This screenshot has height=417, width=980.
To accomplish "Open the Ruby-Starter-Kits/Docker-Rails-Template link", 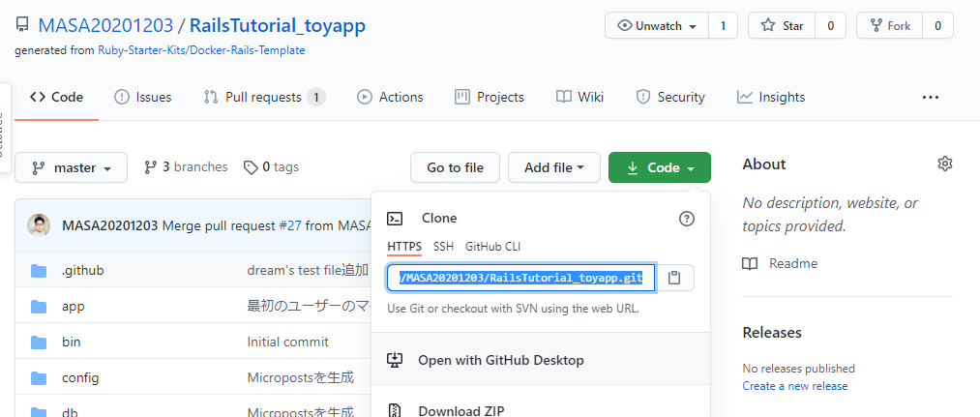I will pos(201,50).
